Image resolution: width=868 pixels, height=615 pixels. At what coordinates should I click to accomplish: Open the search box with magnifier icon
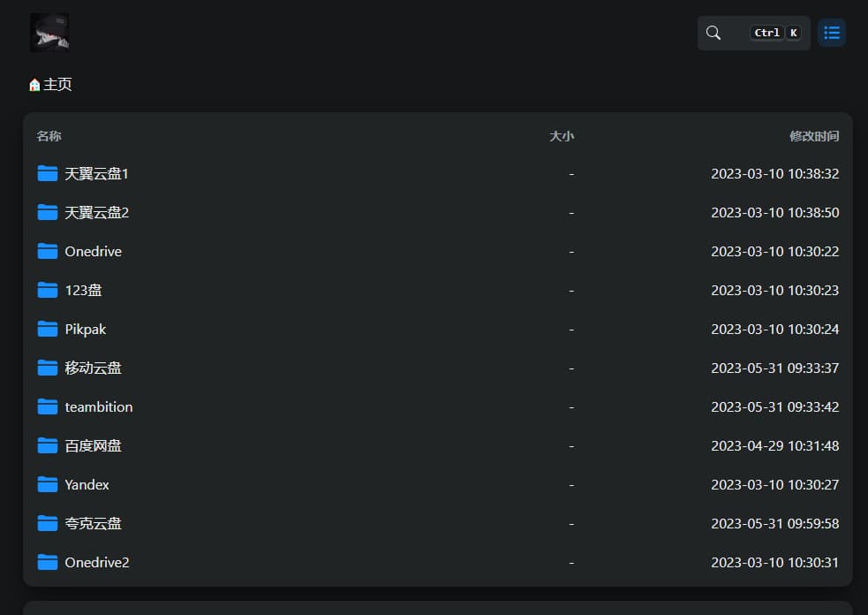click(x=714, y=33)
